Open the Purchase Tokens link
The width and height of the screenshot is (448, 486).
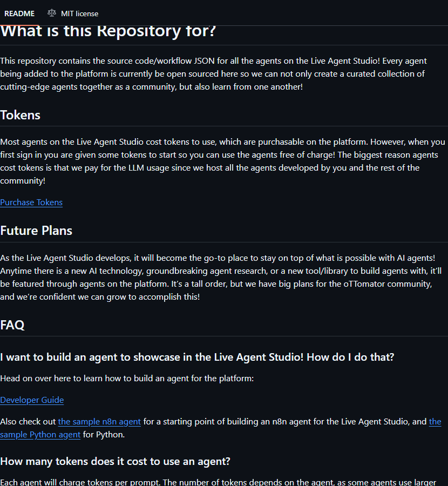pos(31,202)
